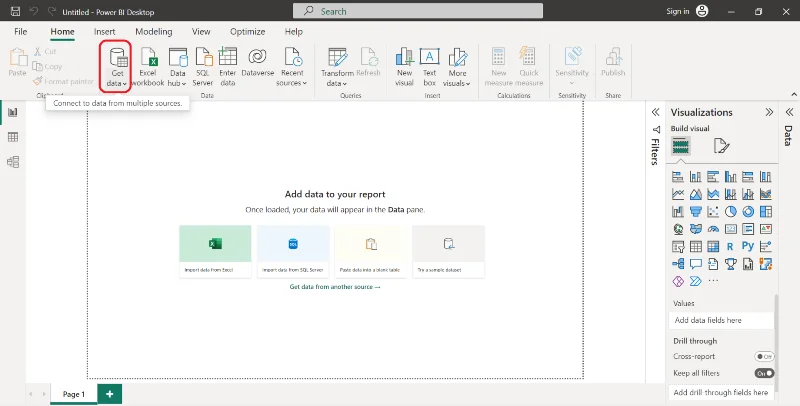Screen dimensions: 800x406
Task: Switch to Report view in left sidebar
Action: (13, 112)
